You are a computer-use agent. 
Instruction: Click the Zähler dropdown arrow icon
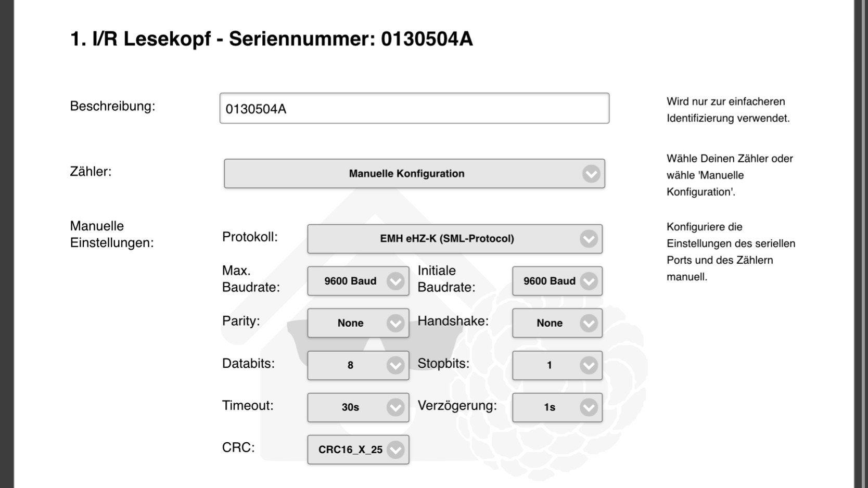pos(591,174)
